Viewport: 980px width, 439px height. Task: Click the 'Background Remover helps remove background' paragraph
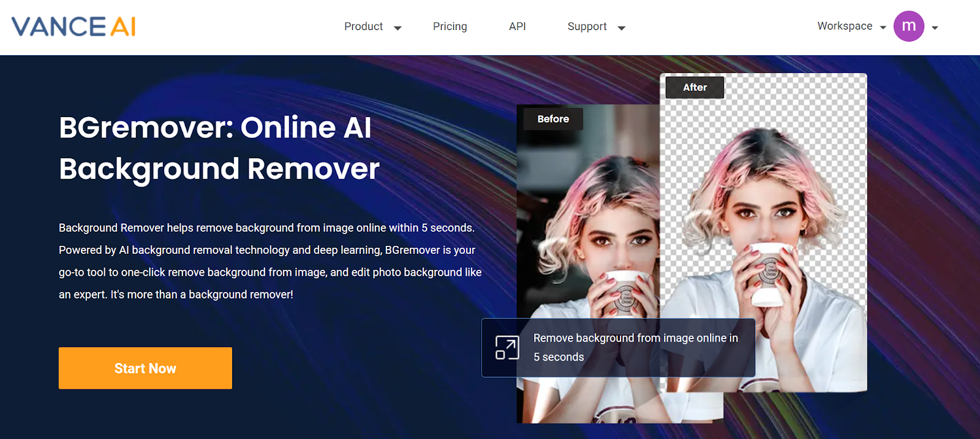point(270,261)
